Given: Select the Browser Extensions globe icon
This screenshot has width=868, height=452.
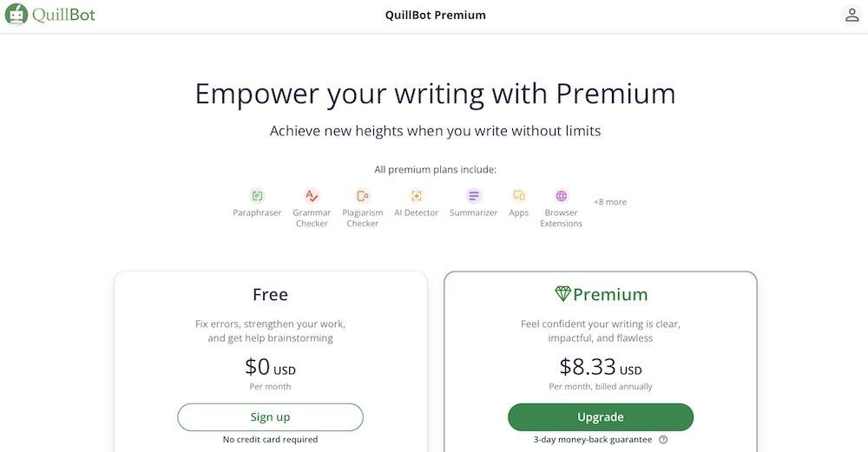Looking at the screenshot, I should 562,196.
